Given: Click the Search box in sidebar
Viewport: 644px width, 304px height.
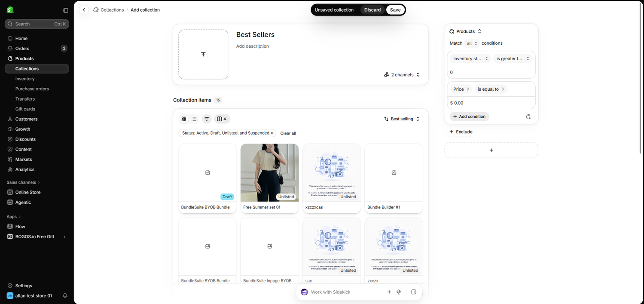Looking at the screenshot, I should click(37, 24).
